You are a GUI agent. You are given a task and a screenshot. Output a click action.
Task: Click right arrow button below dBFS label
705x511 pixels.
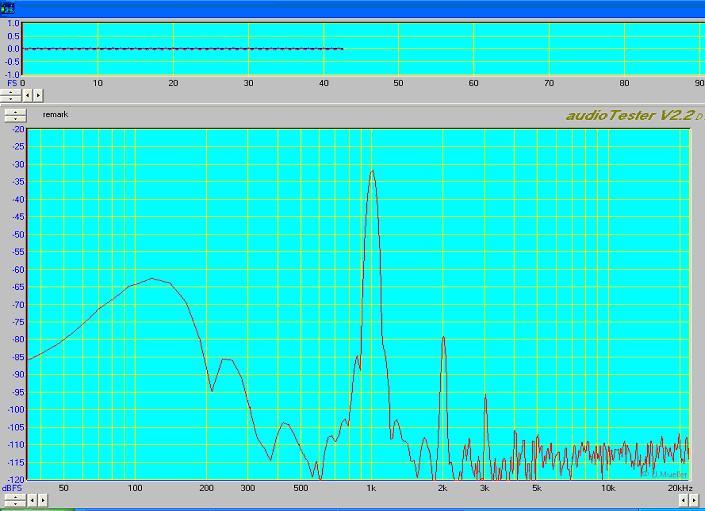[x=42, y=500]
